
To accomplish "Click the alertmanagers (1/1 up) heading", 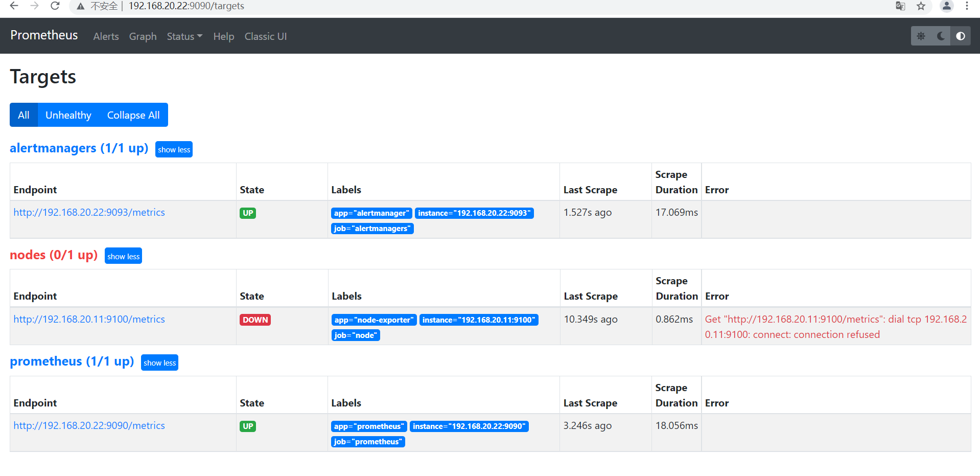I will point(79,148).
